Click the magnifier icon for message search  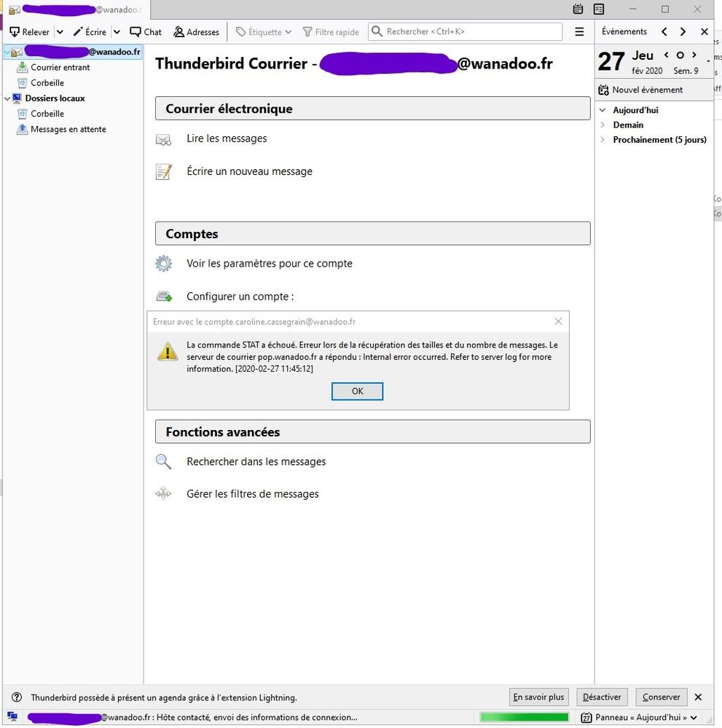[163, 461]
